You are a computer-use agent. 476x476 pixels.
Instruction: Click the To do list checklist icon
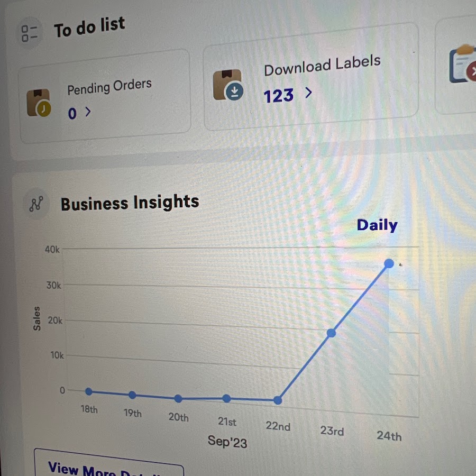30,33
